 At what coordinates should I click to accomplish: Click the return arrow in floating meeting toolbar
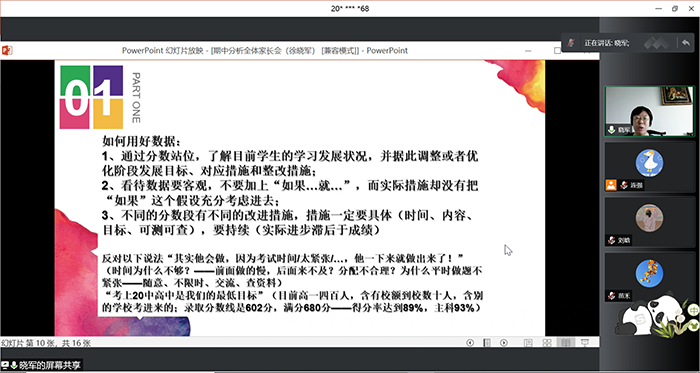685,43
